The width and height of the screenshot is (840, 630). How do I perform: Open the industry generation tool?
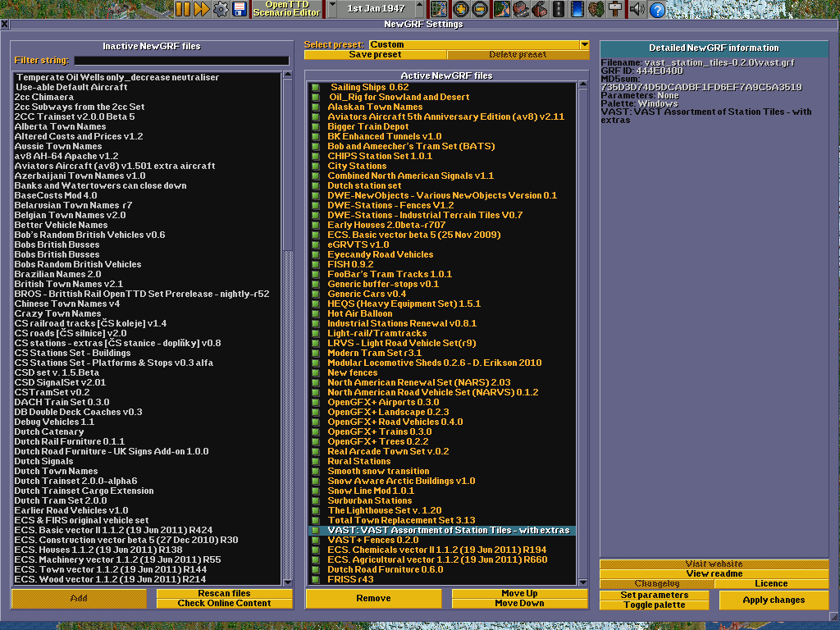pos(540,9)
